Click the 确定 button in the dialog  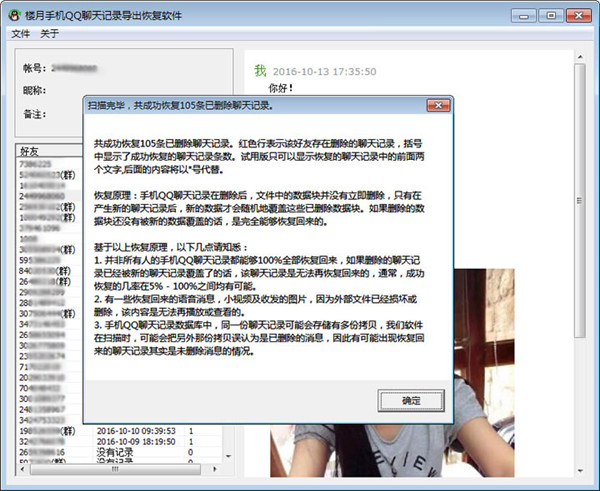[x=411, y=400]
